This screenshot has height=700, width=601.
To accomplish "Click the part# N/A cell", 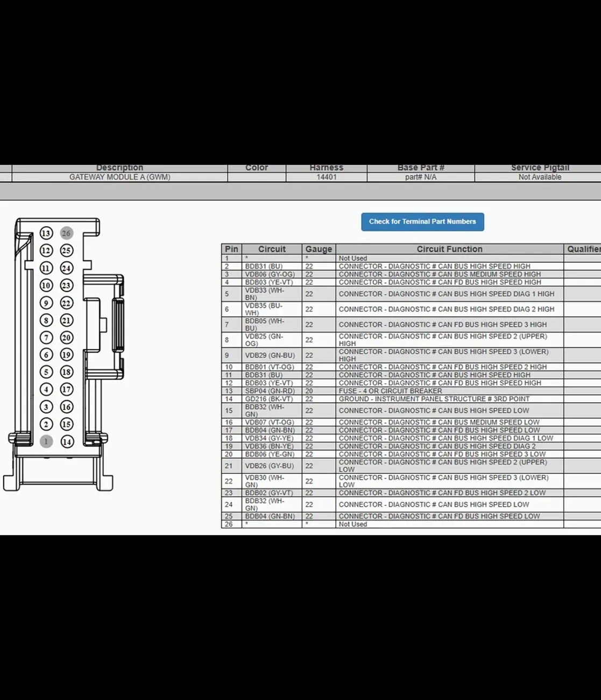I will (421, 177).
